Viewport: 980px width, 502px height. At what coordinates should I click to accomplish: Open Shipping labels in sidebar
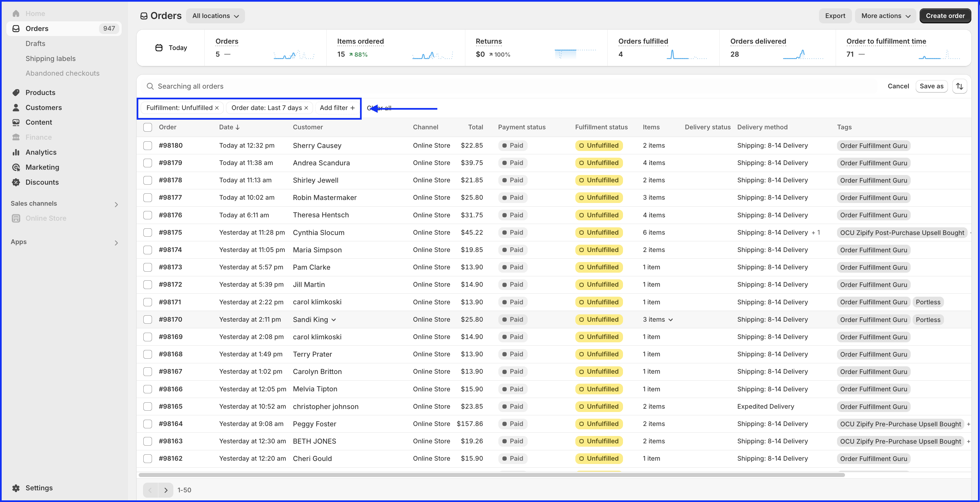click(x=51, y=59)
